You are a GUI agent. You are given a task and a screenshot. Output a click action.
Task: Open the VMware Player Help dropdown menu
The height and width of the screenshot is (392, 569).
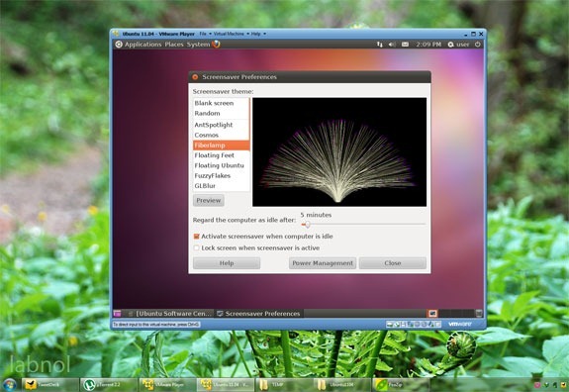coord(258,34)
